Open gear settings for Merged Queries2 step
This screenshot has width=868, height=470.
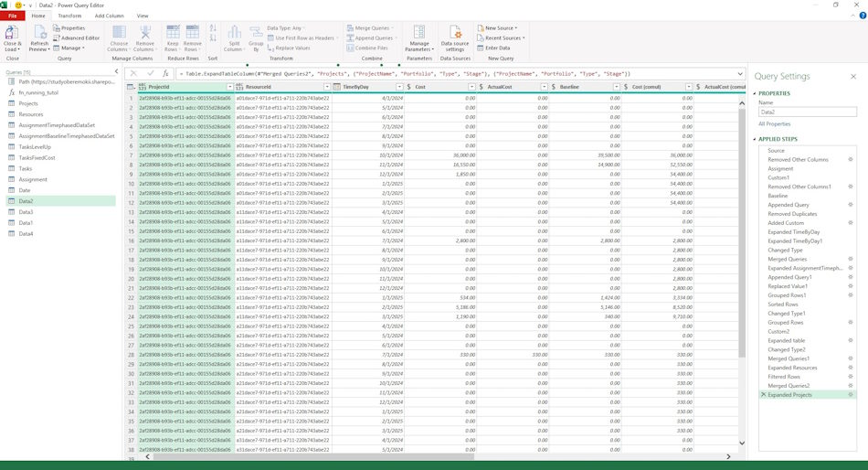point(851,386)
